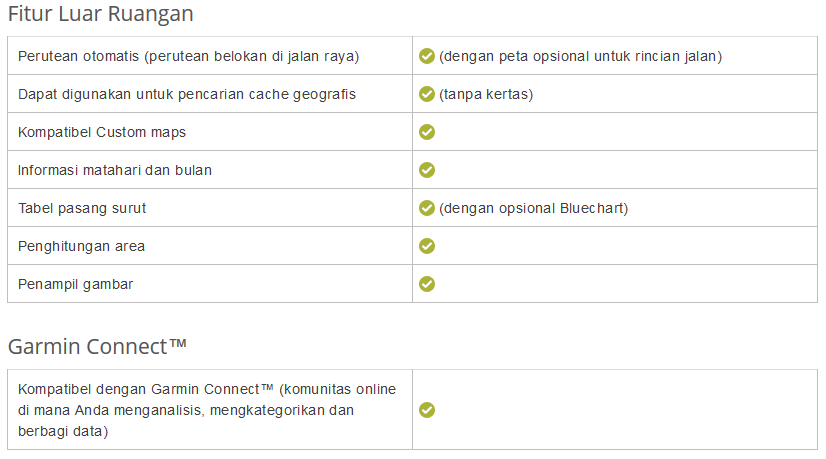
Task: Click the Penghitungan area label text
Action: pyautogui.click(x=82, y=246)
